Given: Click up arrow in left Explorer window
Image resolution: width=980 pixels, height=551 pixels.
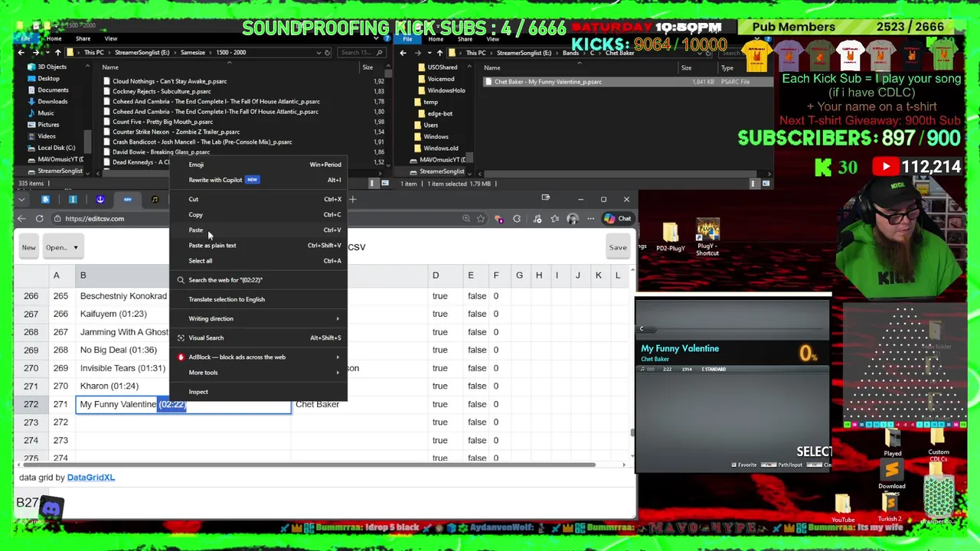Looking at the screenshot, I should point(57,53).
